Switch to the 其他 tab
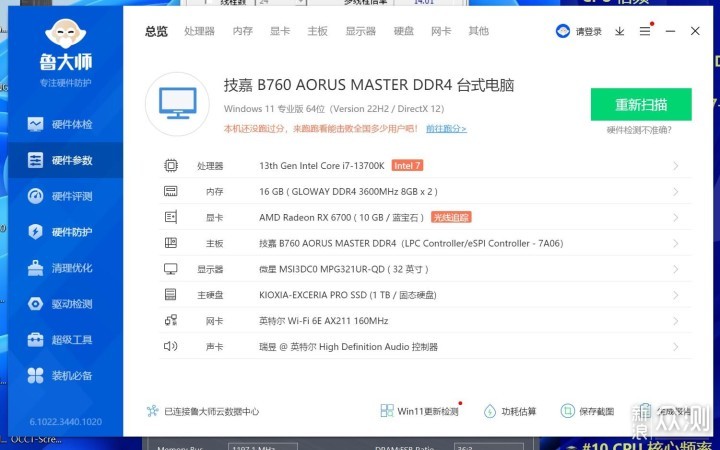The width and height of the screenshot is (720, 450). (x=478, y=31)
